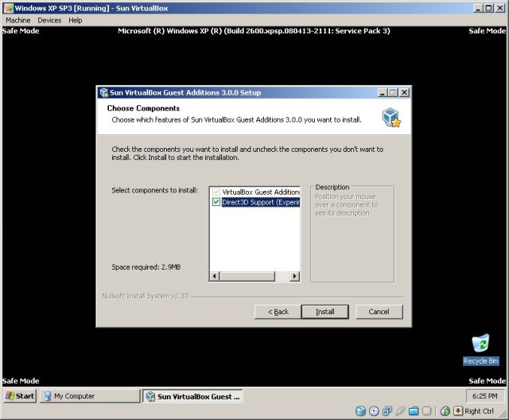This screenshot has width=509, height=420.
Task: Click the components list left scroll arrow
Action: coord(214,276)
